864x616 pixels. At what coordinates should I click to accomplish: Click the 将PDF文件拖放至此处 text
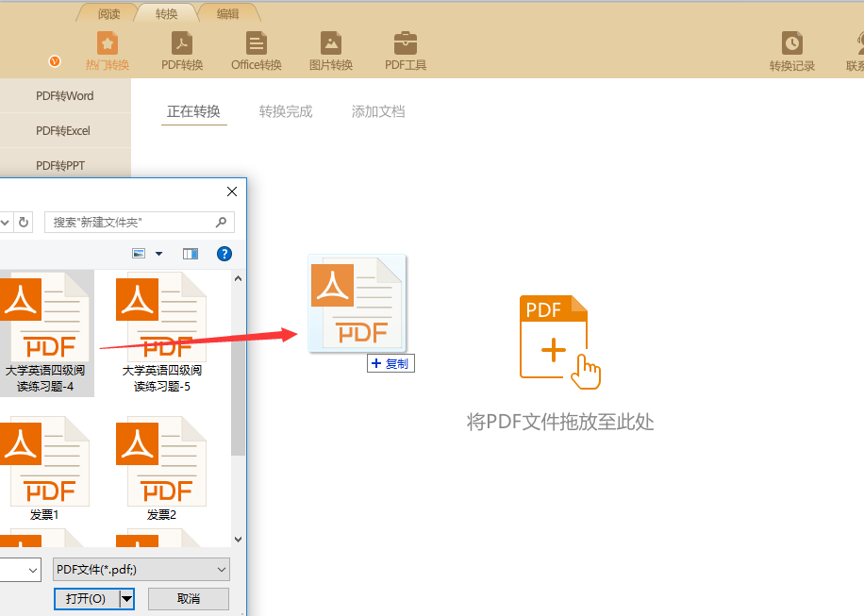click(560, 422)
